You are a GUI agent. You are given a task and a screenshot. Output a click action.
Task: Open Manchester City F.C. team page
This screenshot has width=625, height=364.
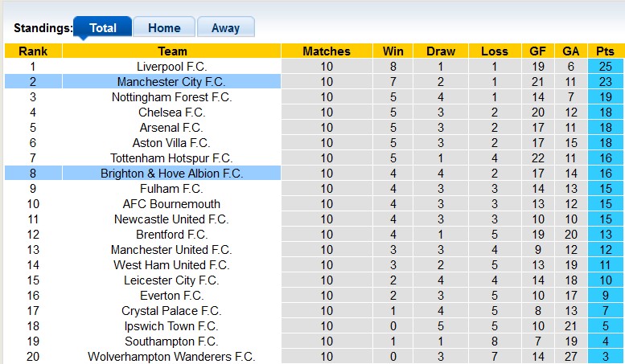171,81
